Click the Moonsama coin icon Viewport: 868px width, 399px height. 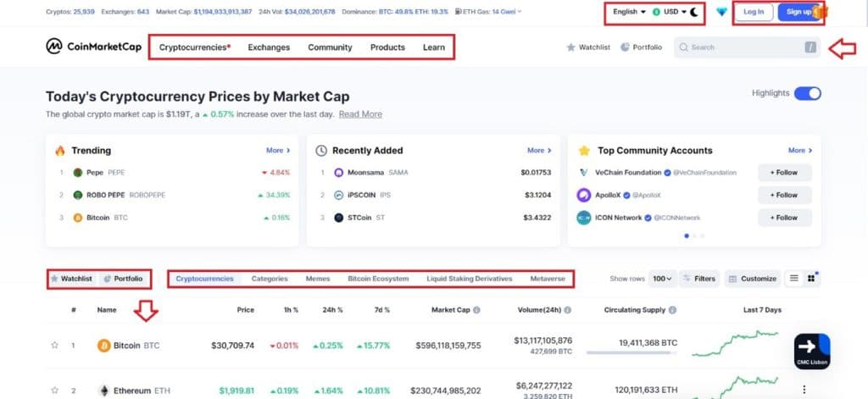[339, 173]
